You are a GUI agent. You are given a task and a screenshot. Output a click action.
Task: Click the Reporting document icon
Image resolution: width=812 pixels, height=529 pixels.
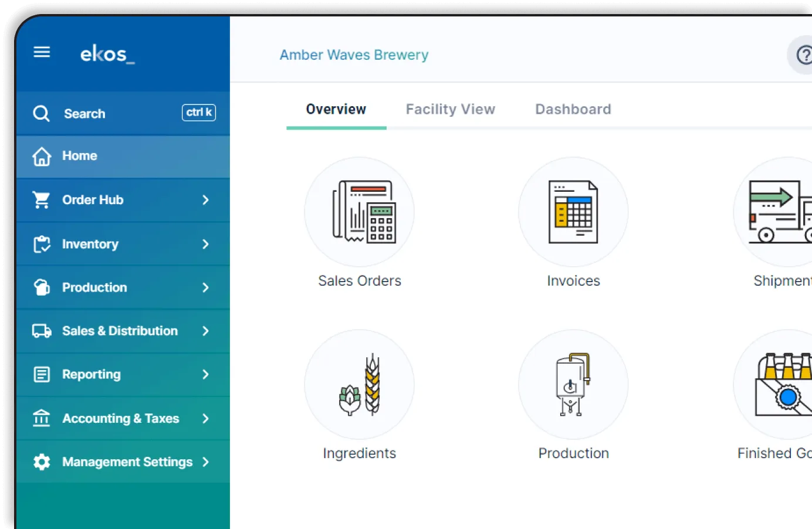42,374
